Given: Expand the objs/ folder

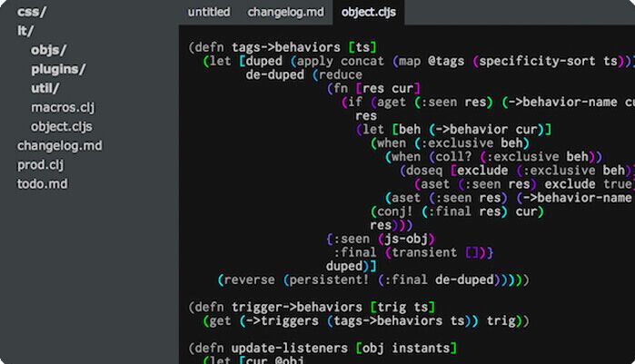Looking at the screenshot, I should (x=48, y=50).
